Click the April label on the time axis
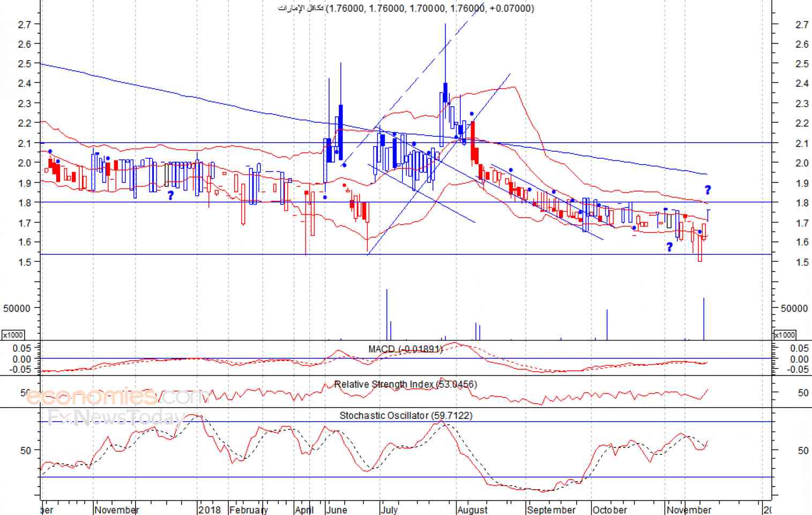The width and height of the screenshot is (812, 515). 304,509
